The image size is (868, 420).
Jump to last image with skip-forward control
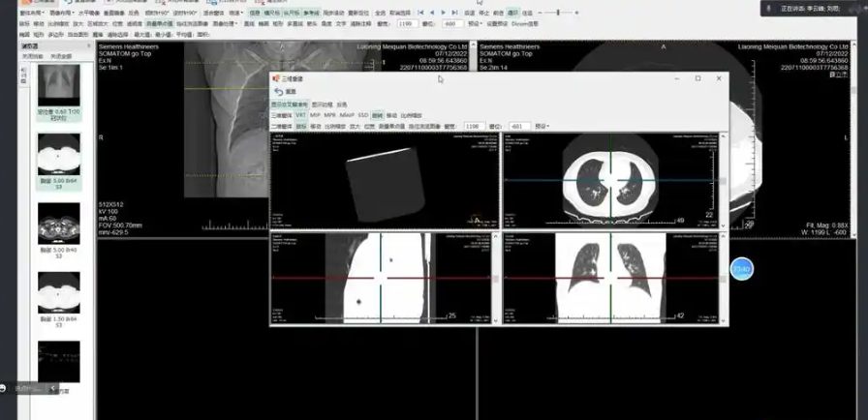pos(454,13)
